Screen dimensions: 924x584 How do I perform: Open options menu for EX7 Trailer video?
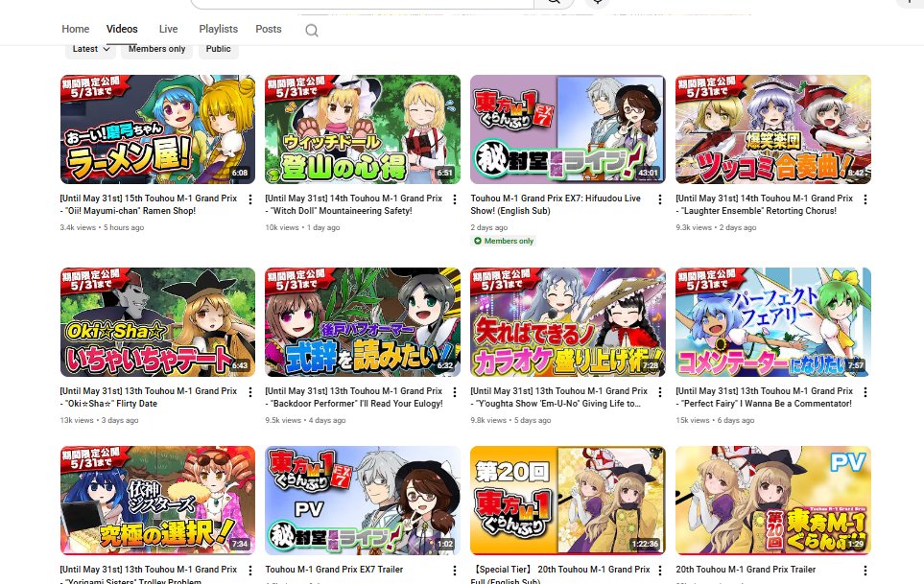(455, 571)
